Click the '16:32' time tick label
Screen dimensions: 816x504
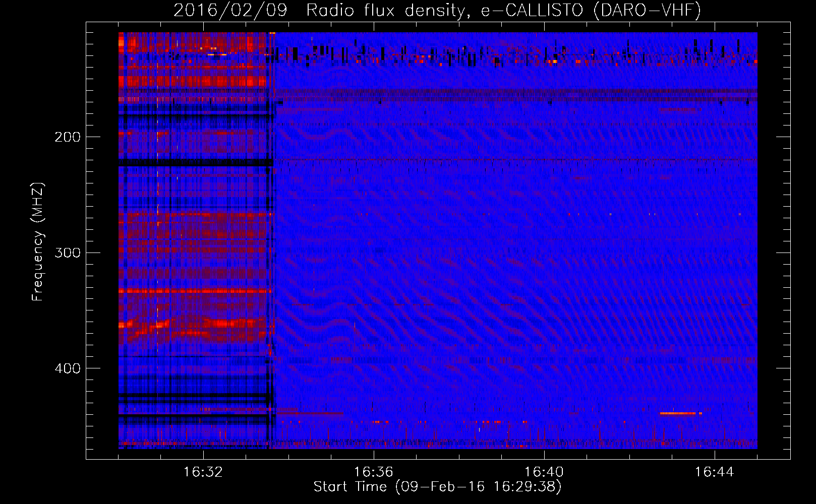(203, 472)
